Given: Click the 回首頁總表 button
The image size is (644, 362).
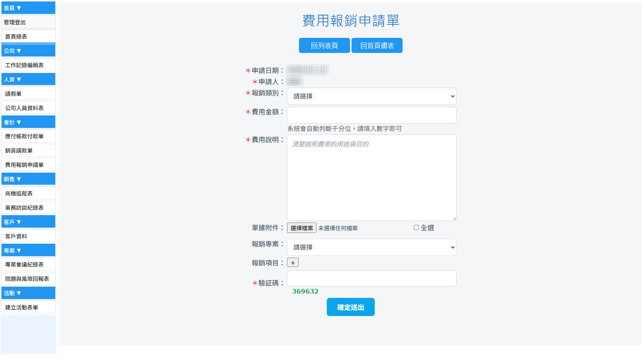Looking at the screenshot, I should tap(377, 46).
